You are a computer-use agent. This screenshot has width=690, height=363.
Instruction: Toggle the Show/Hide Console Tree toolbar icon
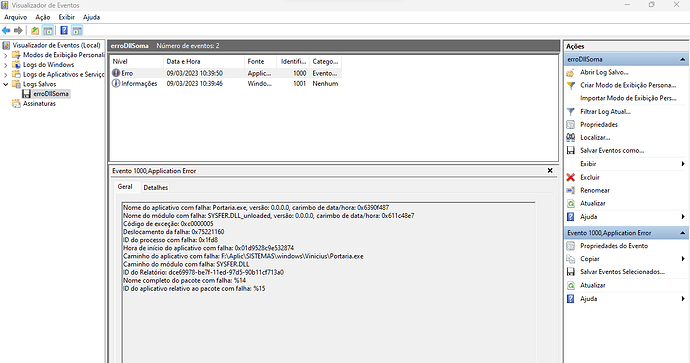coord(48,30)
